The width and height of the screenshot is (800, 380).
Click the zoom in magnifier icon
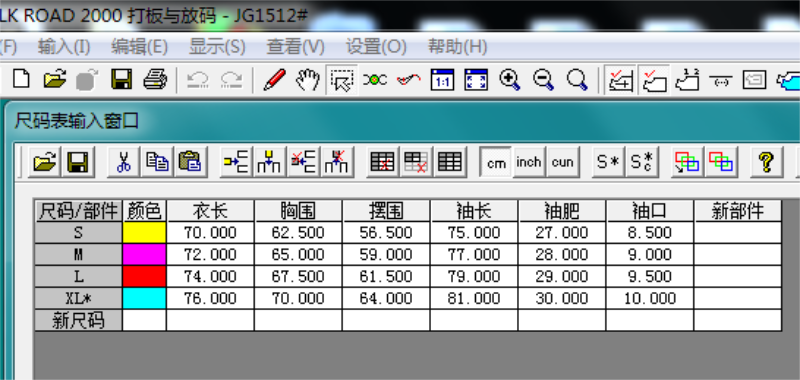[x=509, y=80]
